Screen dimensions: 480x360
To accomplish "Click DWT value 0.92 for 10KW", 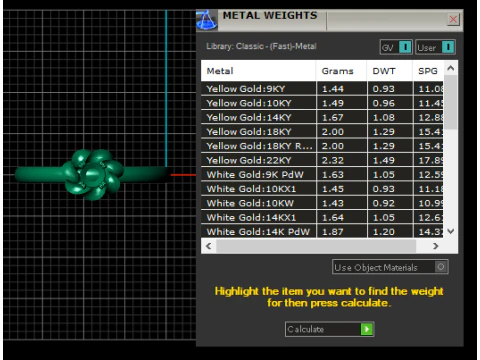I will point(384,203).
